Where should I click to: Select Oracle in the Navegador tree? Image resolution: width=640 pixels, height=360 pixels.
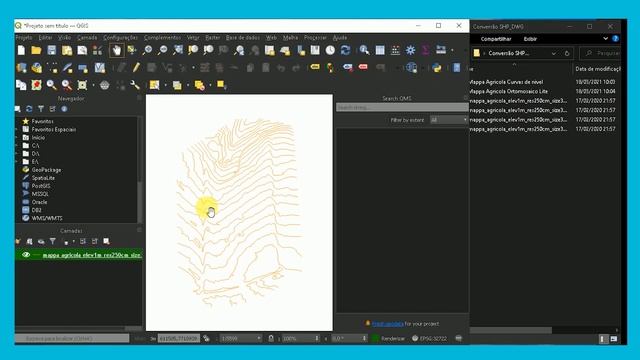click(x=39, y=202)
